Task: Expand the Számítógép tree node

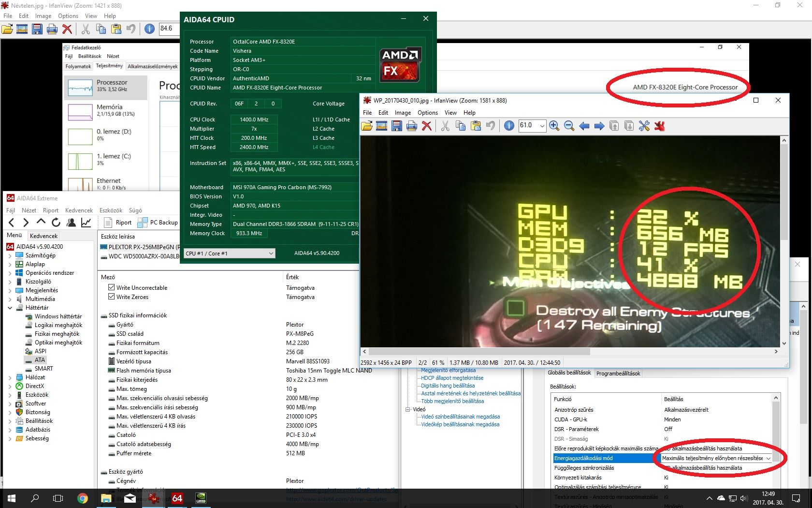Action: (x=10, y=255)
